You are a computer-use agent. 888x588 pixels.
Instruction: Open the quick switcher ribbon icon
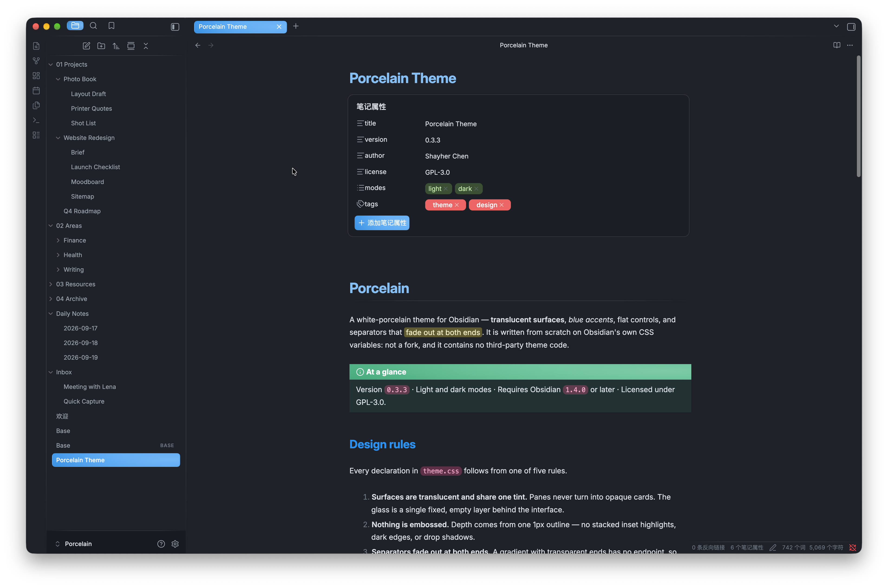(36, 46)
